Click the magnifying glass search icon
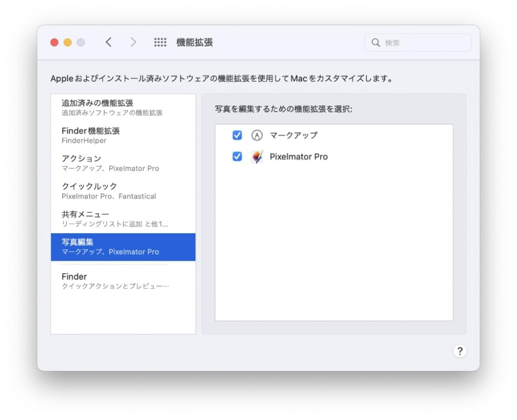 [x=376, y=43]
